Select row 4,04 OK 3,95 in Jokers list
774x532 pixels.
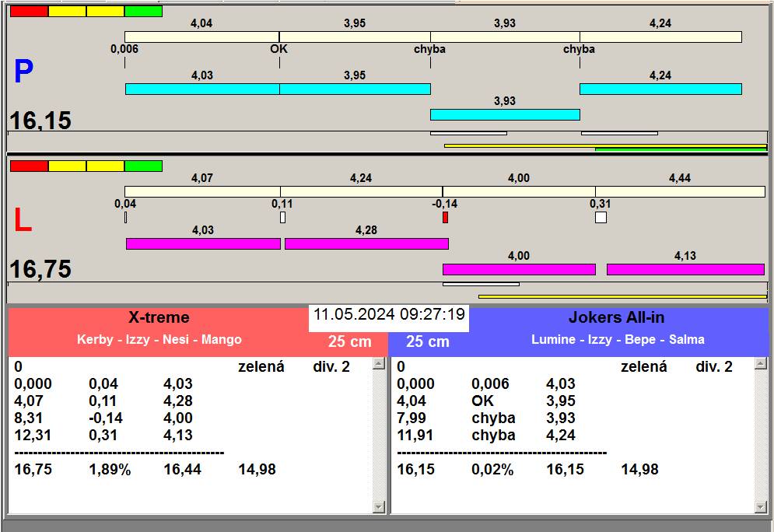486,401
